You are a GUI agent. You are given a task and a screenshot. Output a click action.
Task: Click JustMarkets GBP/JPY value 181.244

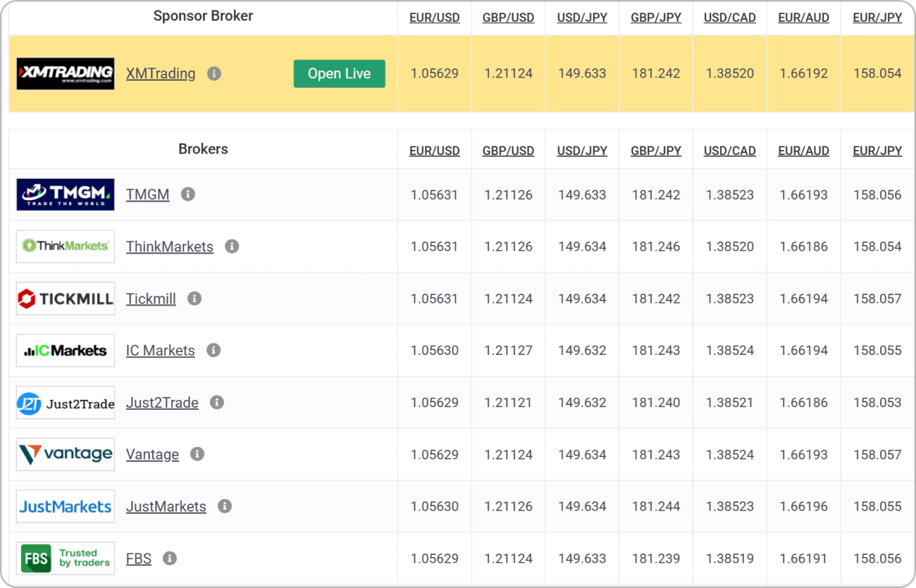pos(656,506)
